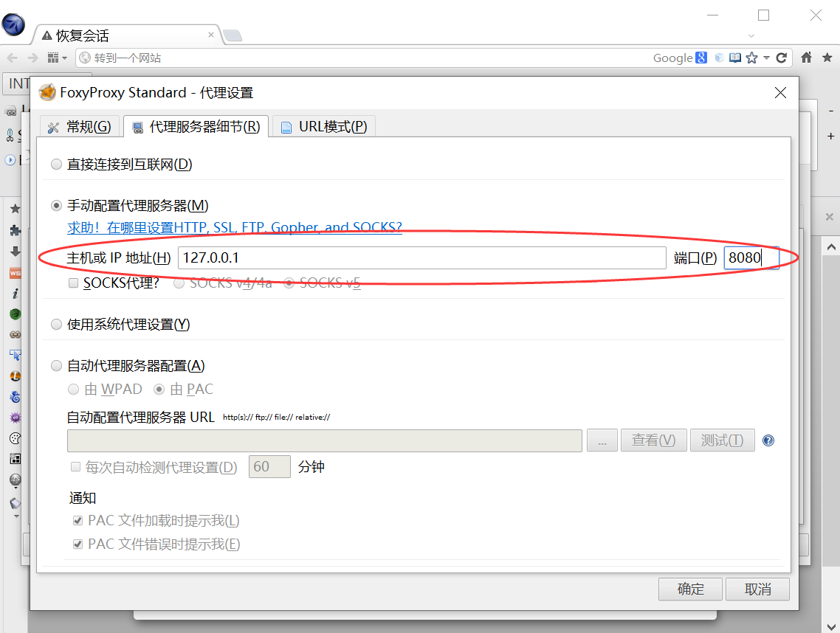Focus the 主机或 IP 地址 field with 127.0.0.1
The width and height of the screenshot is (840, 633).
pyautogui.click(x=421, y=257)
